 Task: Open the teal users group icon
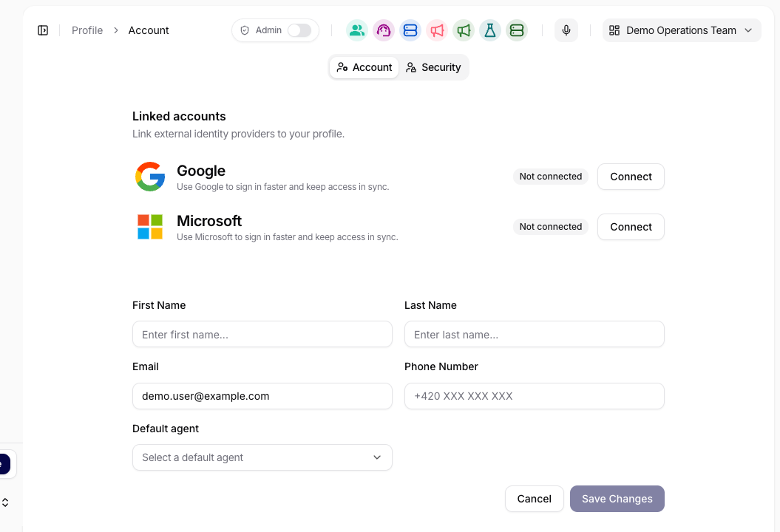pyautogui.click(x=356, y=30)
